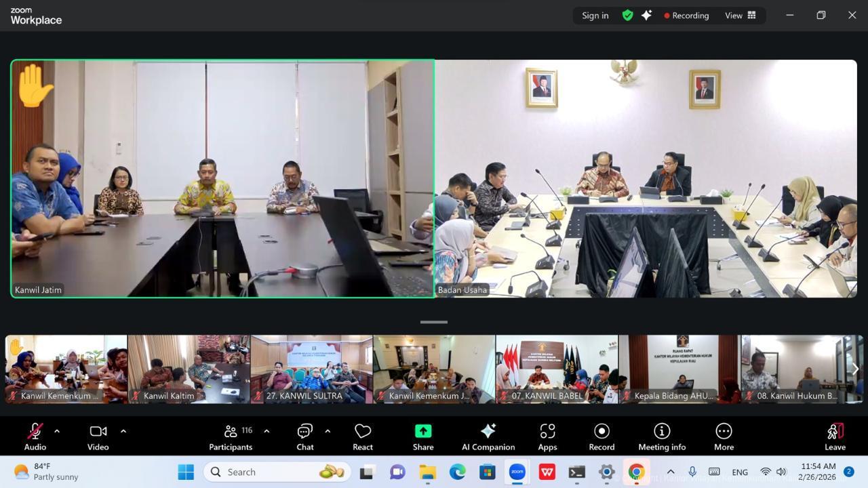Screen dimensions: 868x488
Task: Open the Apps panel
Action: (x=547, y=436)
